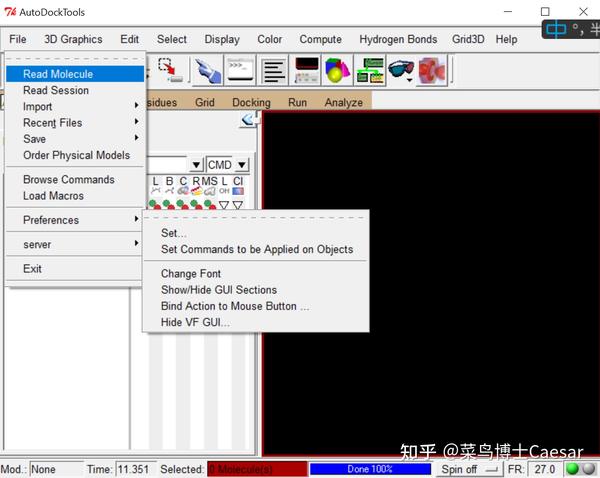Image resolution: width=600 pixels, height=478 pixels.
Task: Toggle the dot pair under dashboard column C
Action: 183,205
